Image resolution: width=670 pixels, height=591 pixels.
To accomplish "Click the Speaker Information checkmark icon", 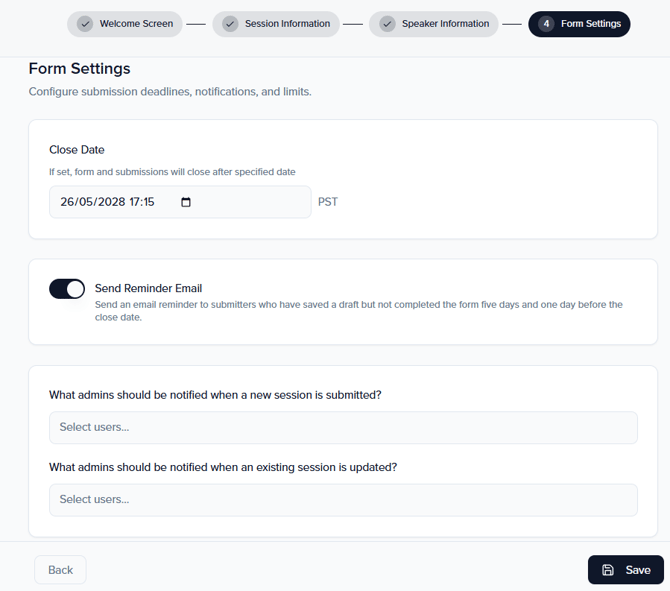I will click(x=387, y=24).
